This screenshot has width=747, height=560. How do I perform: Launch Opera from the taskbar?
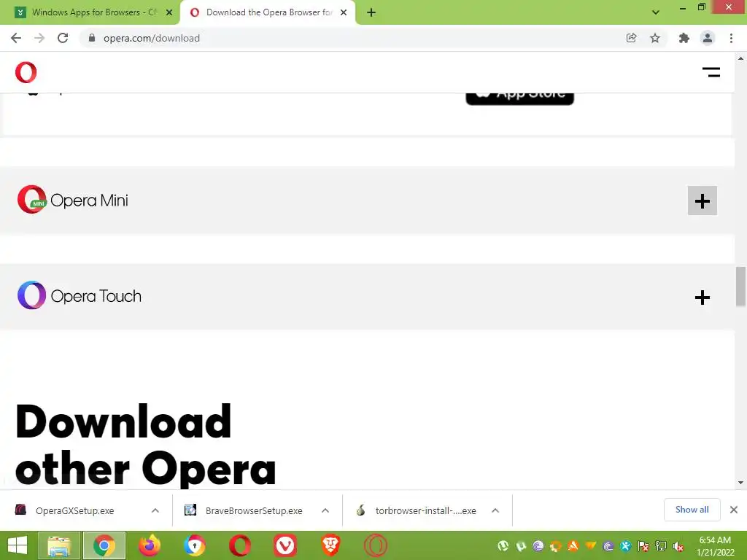click(240, 545)
